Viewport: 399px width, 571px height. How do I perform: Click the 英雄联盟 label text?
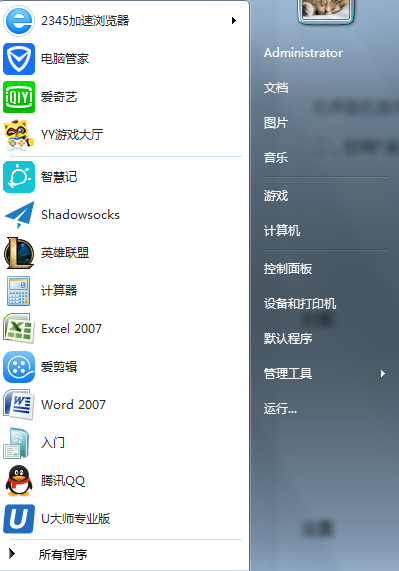(x=65, y=253)
